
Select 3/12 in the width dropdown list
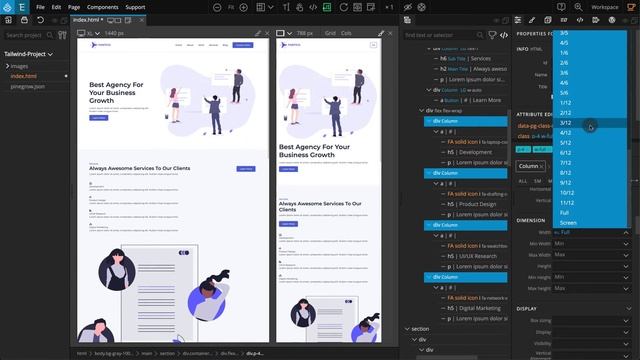(x=590, y=123)
